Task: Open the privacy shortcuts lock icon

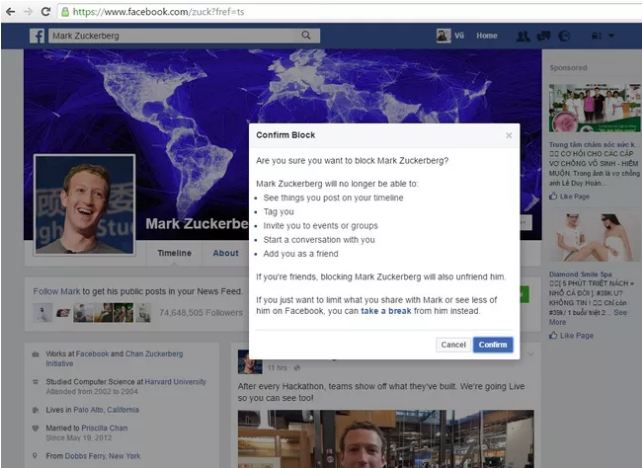Action: tap(597, 36)
